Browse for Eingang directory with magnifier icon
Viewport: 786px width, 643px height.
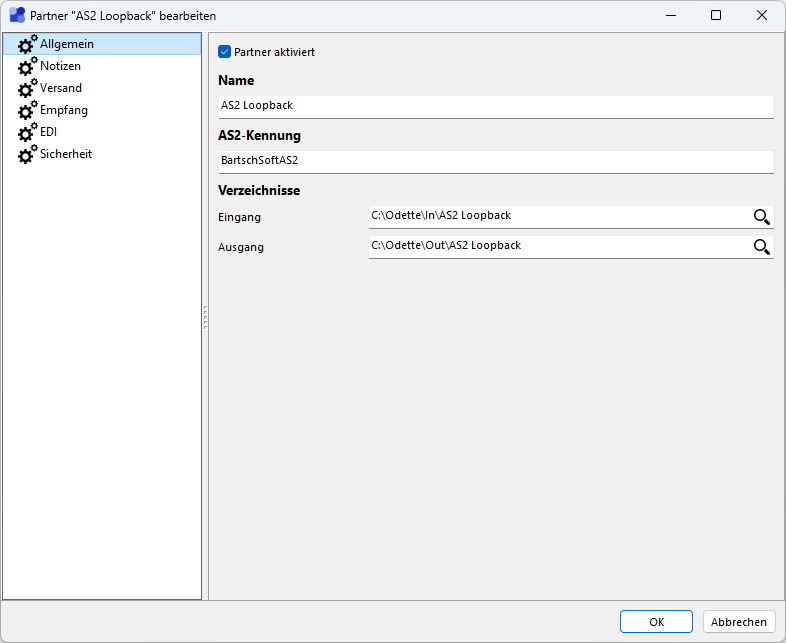tap(761, 217)
